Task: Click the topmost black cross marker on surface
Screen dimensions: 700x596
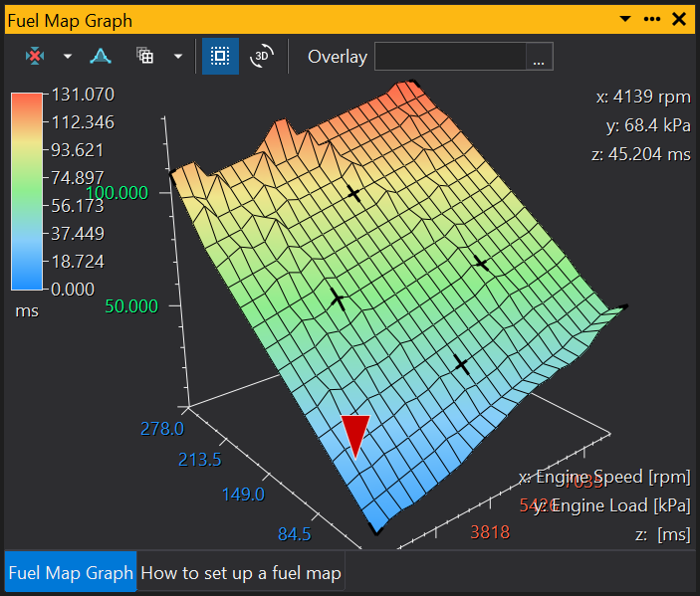Action: coord(353,195)
